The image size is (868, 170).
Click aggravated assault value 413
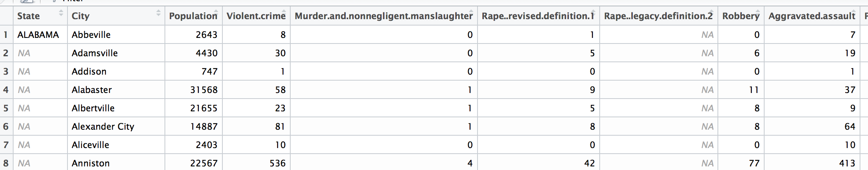[847, 163]
